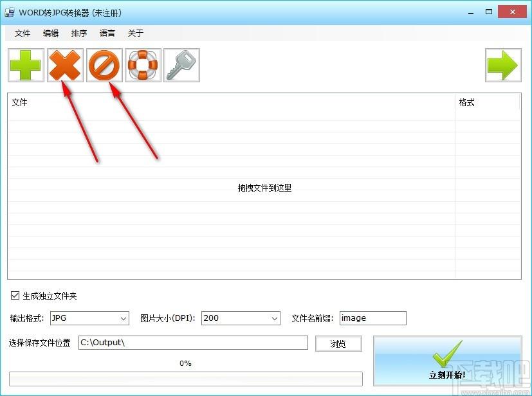Click the 拖拽文件到这里 drop area text
The width and height of the screenshot is (532, 396).
(x=264, y=188)
